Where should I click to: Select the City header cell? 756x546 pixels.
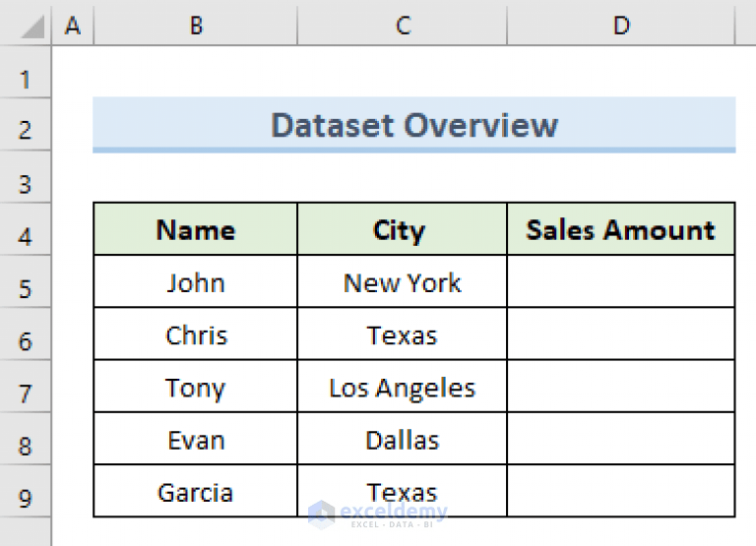tap(403, 229)
